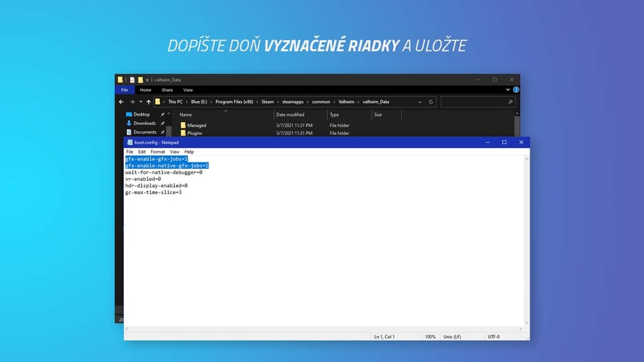
Task: Select This PC in address path
Action: [175, 102]
